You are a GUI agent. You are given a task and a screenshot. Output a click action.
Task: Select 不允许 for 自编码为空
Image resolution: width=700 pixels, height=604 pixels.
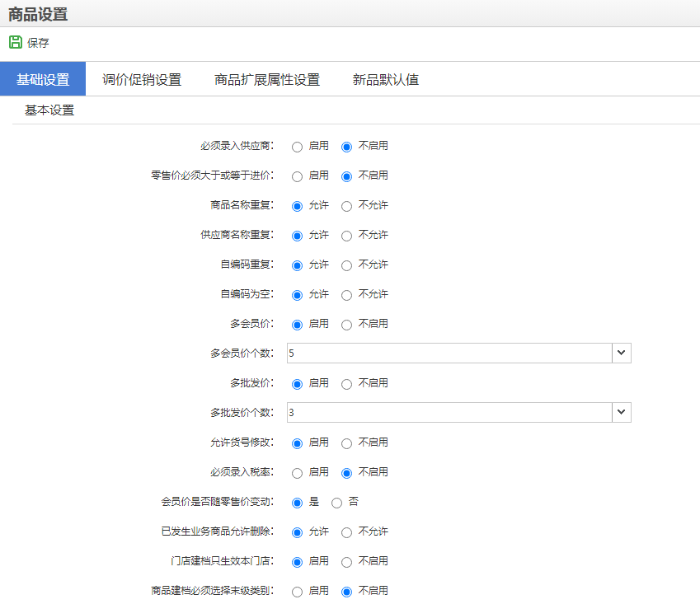point(346,295)
